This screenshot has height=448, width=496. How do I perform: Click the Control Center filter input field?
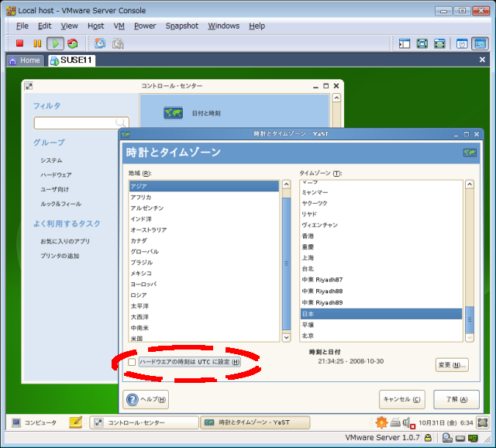81,122
